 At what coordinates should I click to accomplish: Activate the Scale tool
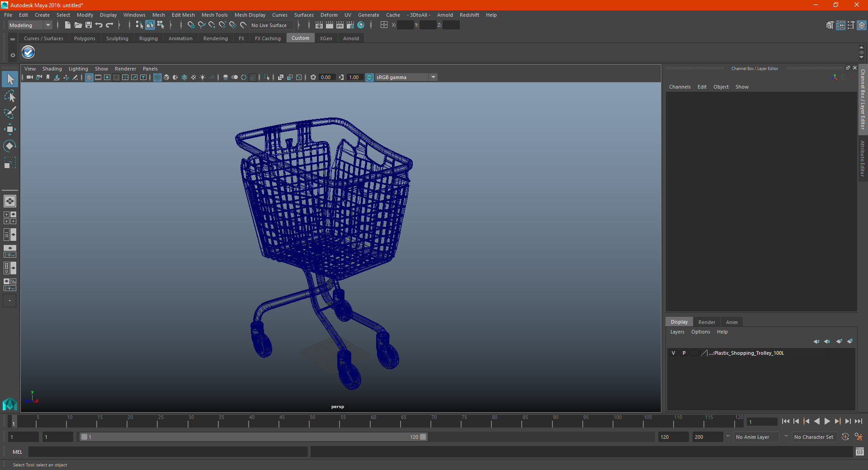click(10, 162)
